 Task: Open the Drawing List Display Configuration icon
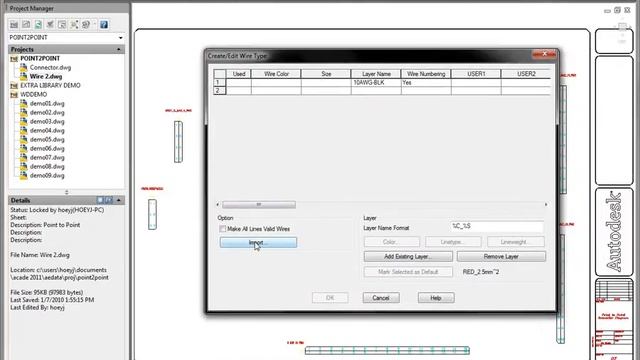74,24
